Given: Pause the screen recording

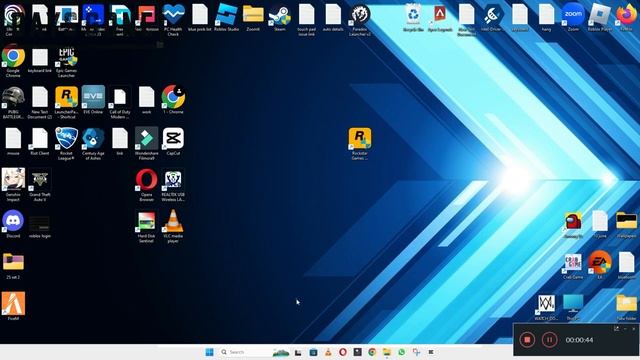Looking at the screenshot, I should (x=549, y=340).
